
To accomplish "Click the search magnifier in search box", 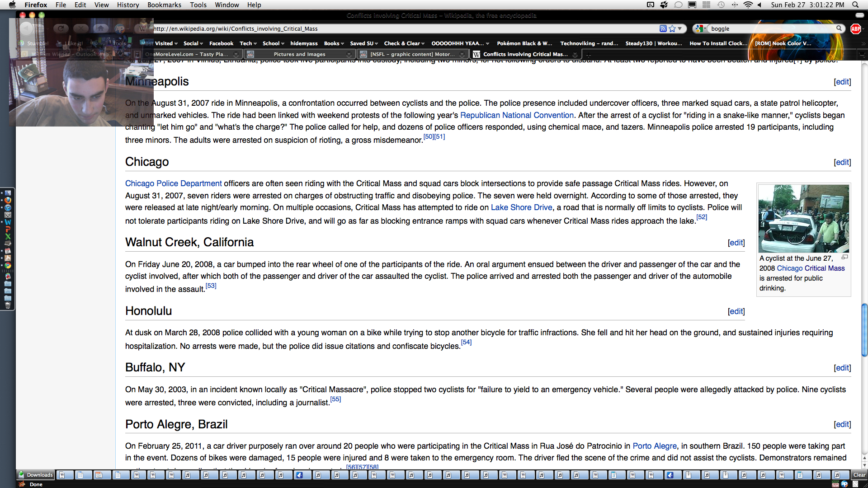I will point(839,28).
